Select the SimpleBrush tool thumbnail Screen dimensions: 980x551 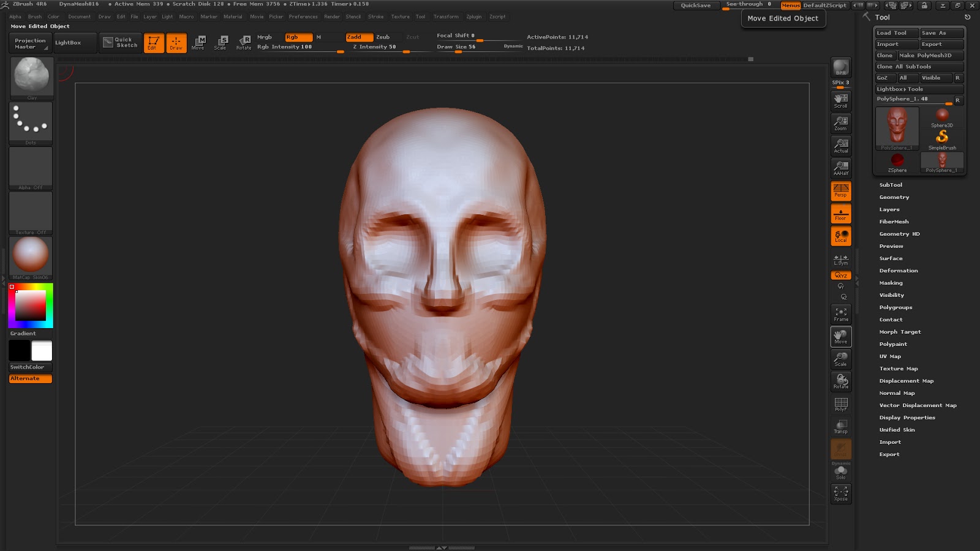pyautogui.click(x=942, y=139)
